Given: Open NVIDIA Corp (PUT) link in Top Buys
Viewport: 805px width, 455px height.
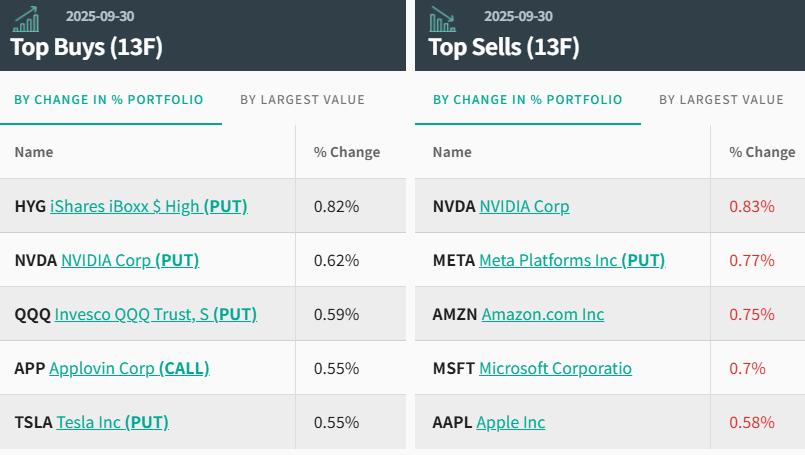Looking at the screenshot, I should (x=130, y=261).
